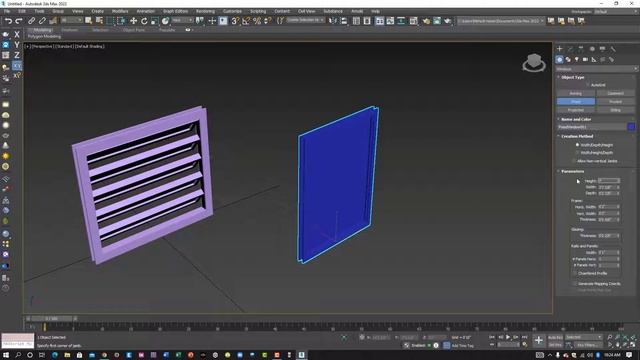Open the Windows geometry category dropdown
640x360 pixels.
tap(596, 69)
